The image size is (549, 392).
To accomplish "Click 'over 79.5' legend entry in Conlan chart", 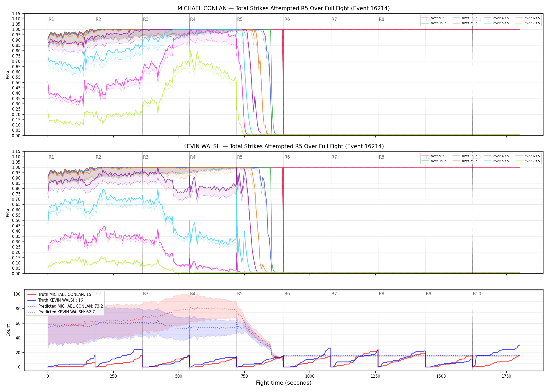I will 527,23.
